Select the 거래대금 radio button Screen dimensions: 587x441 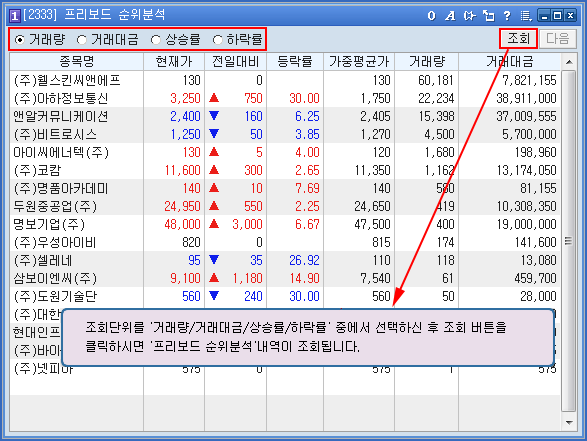[x=81, y=39]
